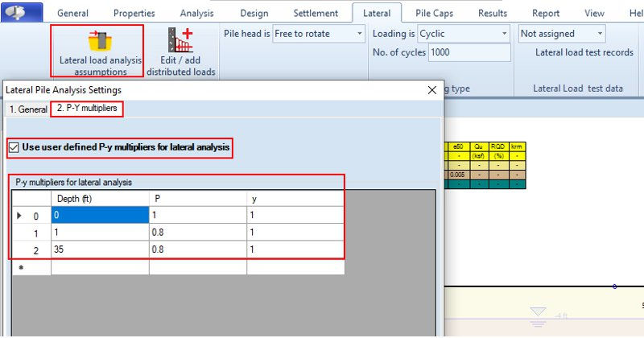Select row header 2 in multipliers table
Viewport: 644px width, 338px height.
(31, 250)
